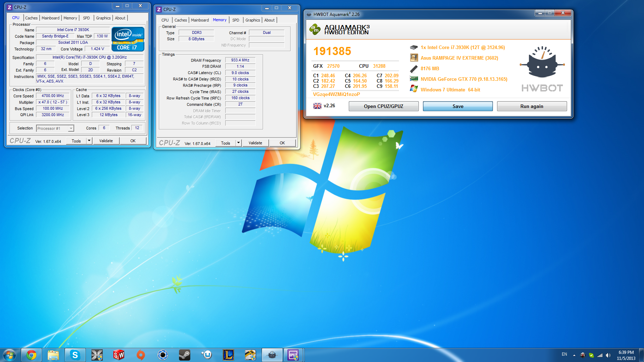This screenshot has height=362, width=644.
Task: Open the network signal tray icon
Action: point(600,355)
